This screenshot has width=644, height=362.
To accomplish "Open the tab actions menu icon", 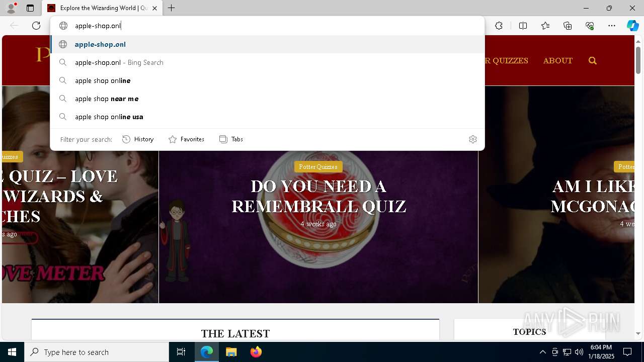I will (30, 8).
